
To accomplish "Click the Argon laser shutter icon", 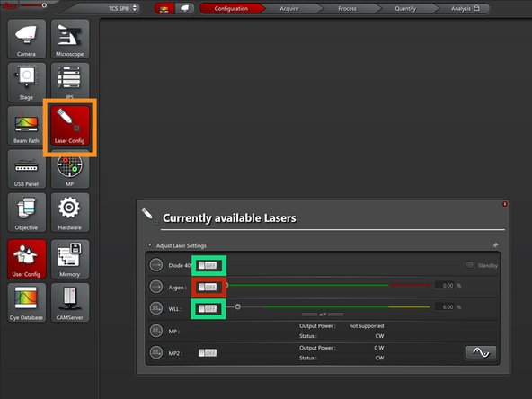I will point(156,287).
